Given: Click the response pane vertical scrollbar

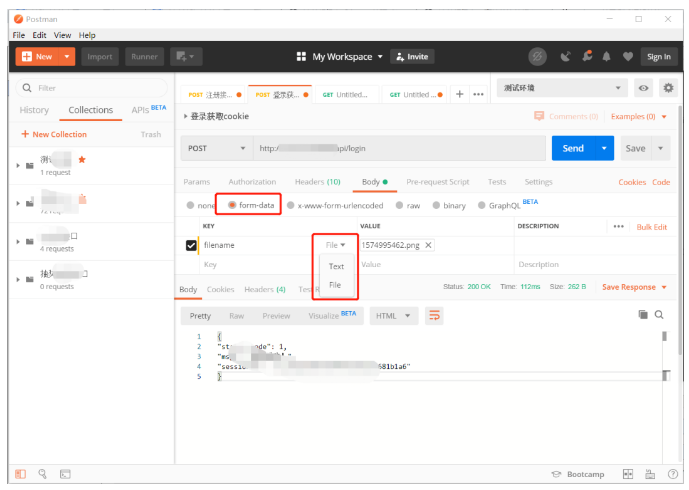Looking at the screenshot, I should point(664,356).
